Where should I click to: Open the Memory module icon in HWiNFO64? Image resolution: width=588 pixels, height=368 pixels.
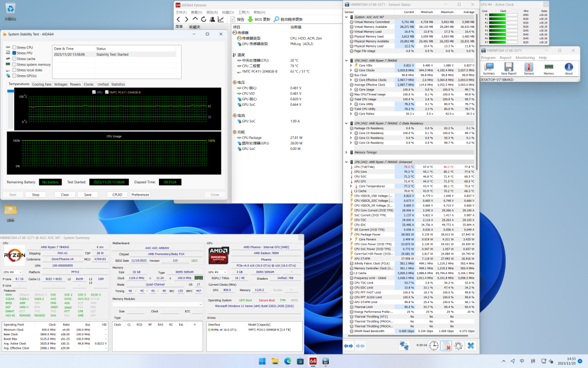(x=549, y=68)
